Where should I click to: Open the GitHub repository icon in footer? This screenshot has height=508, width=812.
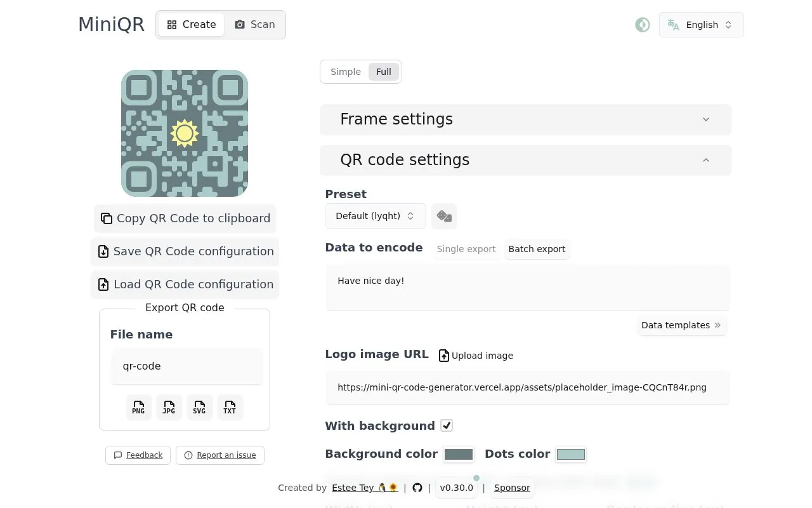point(417,488)
